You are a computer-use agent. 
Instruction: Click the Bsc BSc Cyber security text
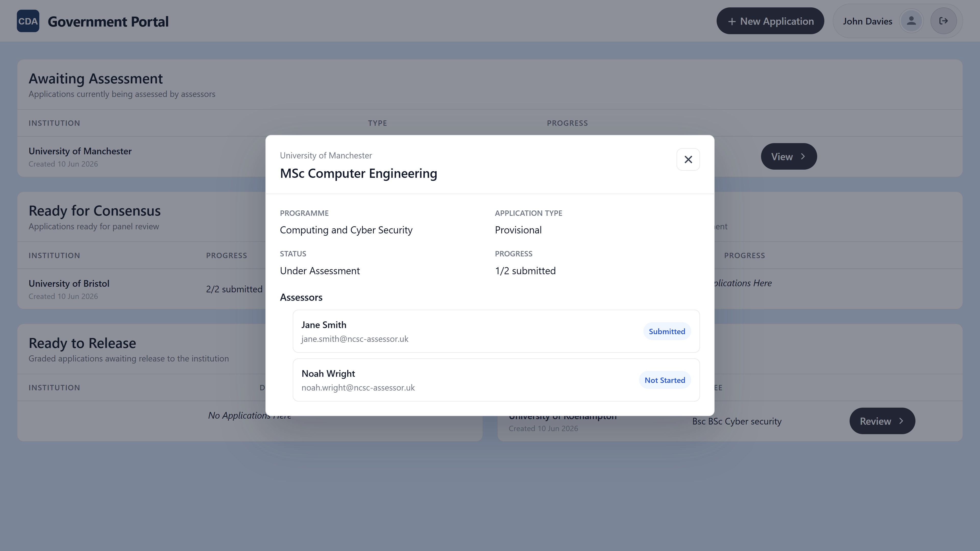click(x=737, y=421)
